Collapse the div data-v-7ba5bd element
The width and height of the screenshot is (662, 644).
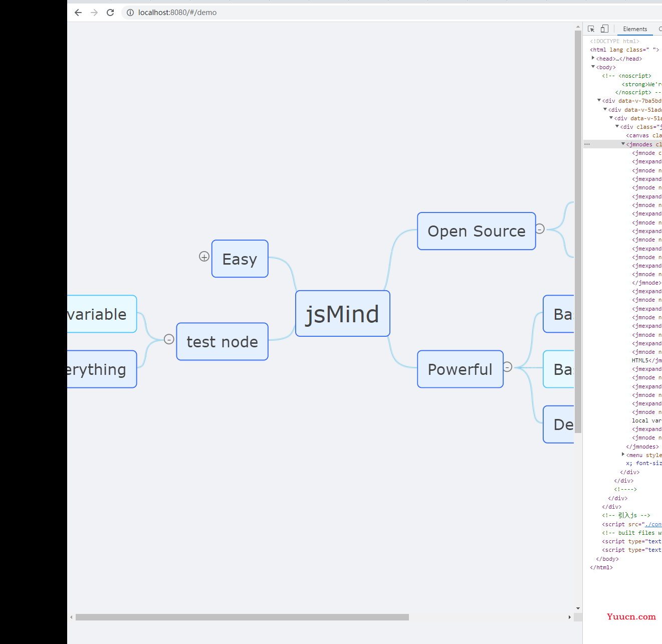click(x=599, y=100)
